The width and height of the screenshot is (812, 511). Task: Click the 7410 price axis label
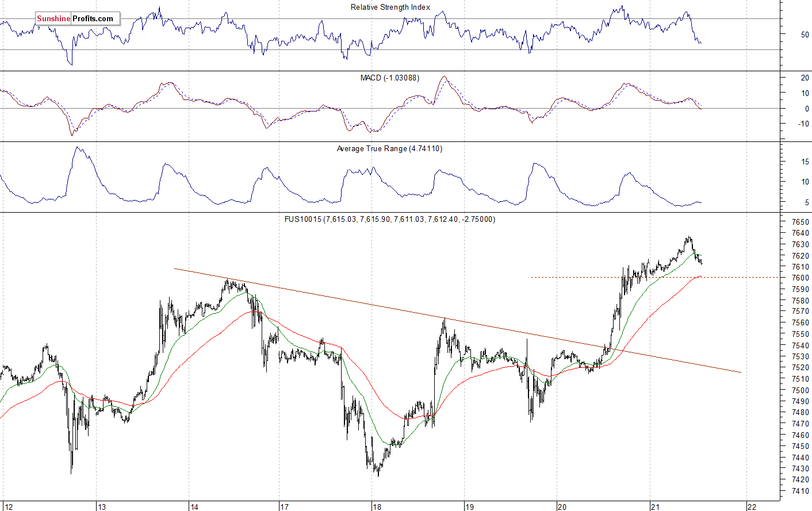pos(800,491)
